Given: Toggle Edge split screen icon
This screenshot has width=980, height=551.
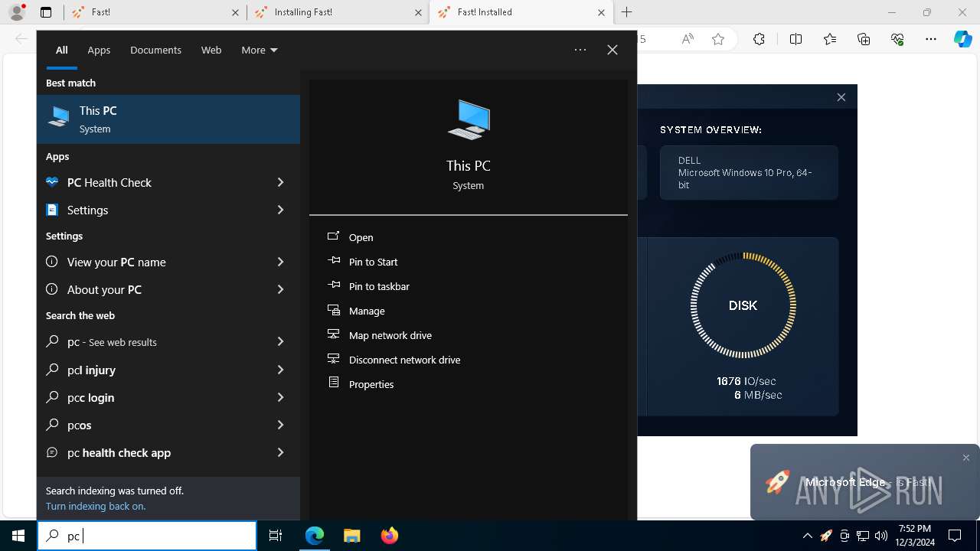Looking at the screenshot, I should point(795,39).
